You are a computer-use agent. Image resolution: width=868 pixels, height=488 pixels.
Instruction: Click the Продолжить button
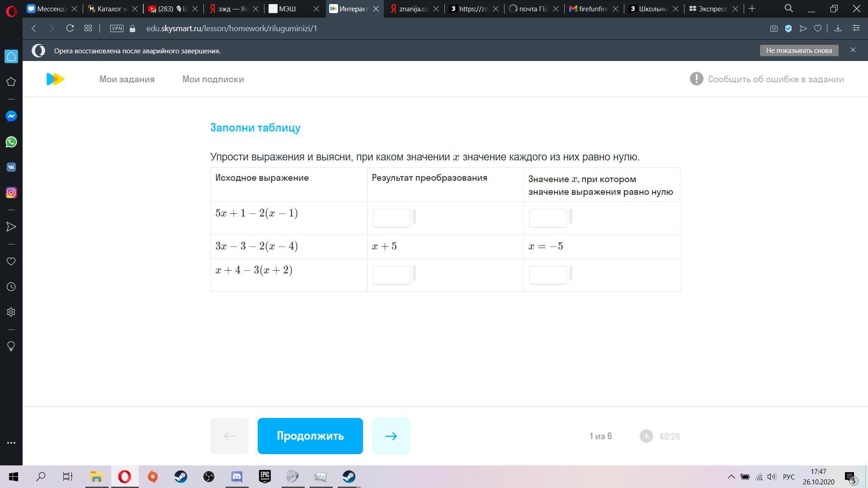point(310,436)
